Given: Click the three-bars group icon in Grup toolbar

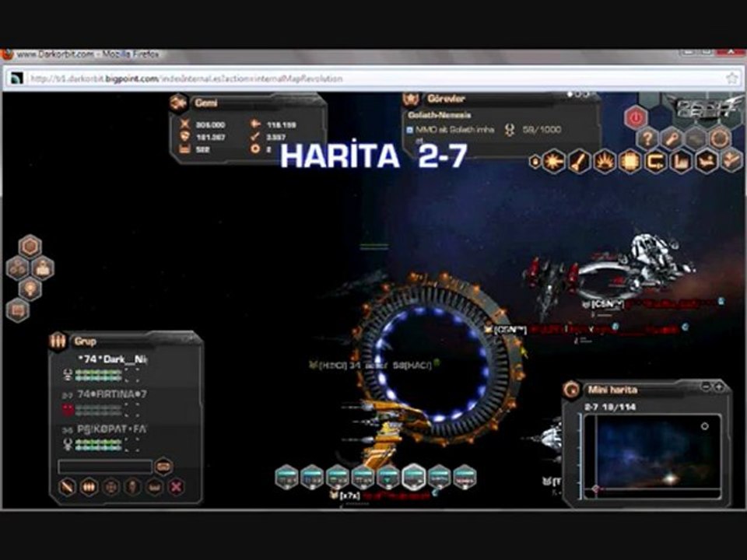Looking at the screenshot, I should pos(89,487).
